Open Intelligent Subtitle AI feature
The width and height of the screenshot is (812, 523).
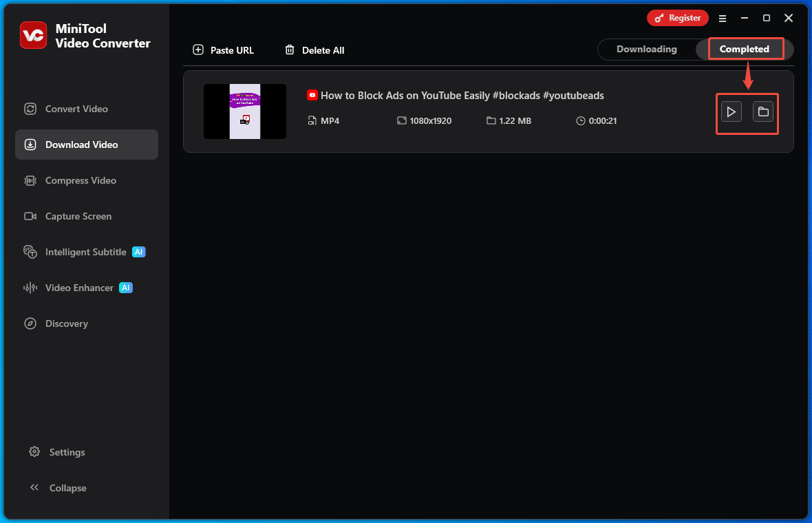click(87, 252)
